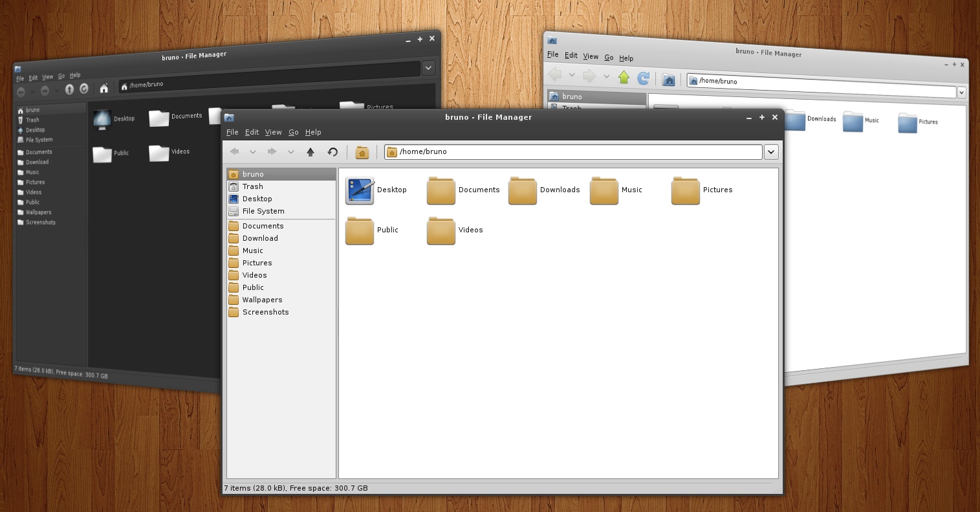This screenshot has width=980, height=512.
Task: Open location dropdown in dark window
Action: pos(428,68)
